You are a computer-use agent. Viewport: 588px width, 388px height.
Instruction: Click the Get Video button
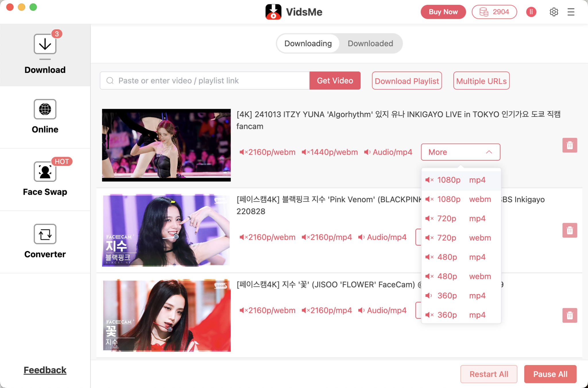(335, 80)
